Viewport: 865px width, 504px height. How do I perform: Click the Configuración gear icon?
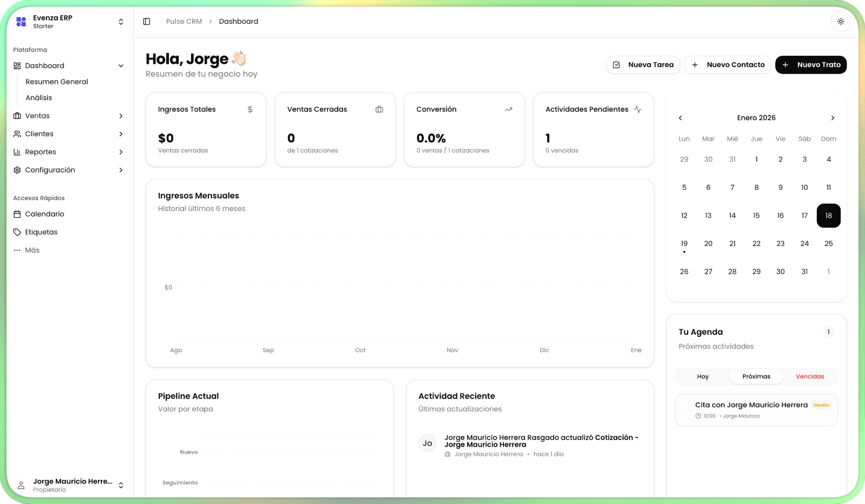(x=17, y=170)
